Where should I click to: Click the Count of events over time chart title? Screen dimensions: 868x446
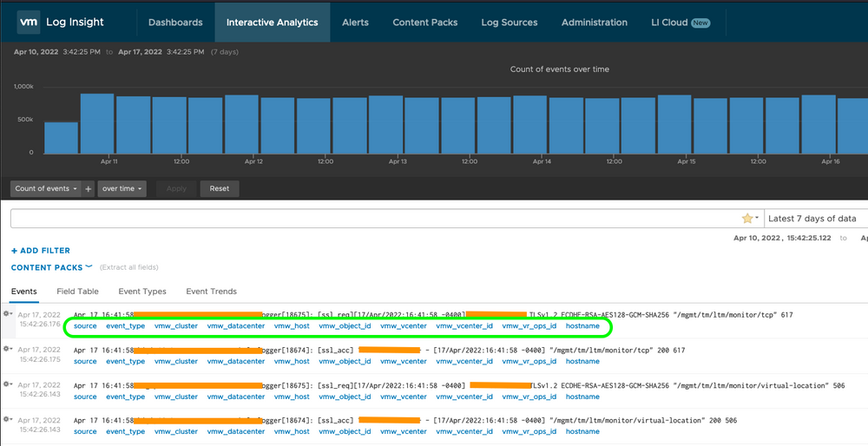pyautogui.click(x=560, y=69)
